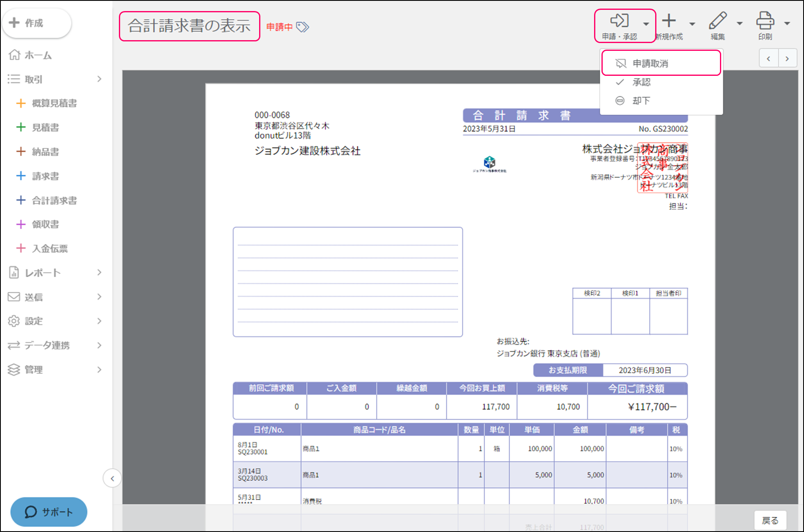This screenshot has height=532, width=804.
Task: Click the tag icon beside 申請中
Action: (x=303, y=27)
